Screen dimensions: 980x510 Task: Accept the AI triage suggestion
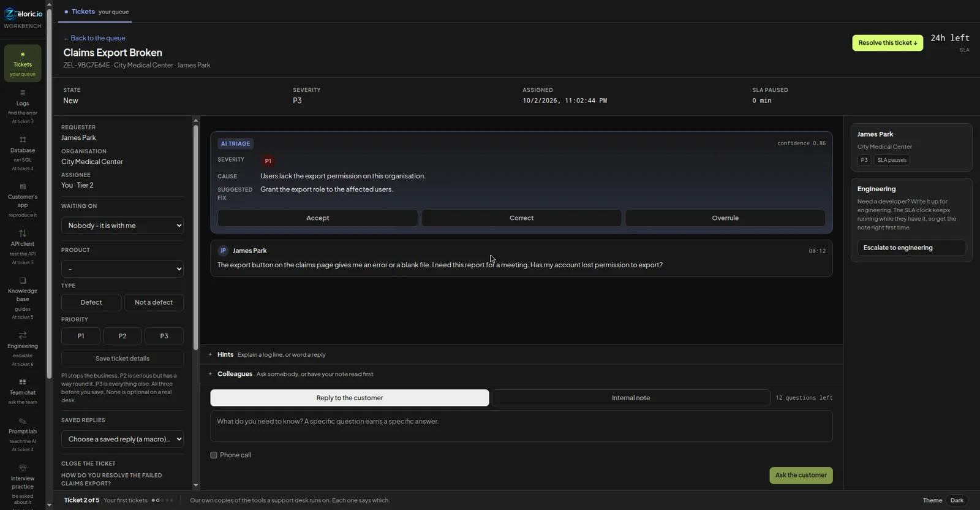(x=318, y=218)
